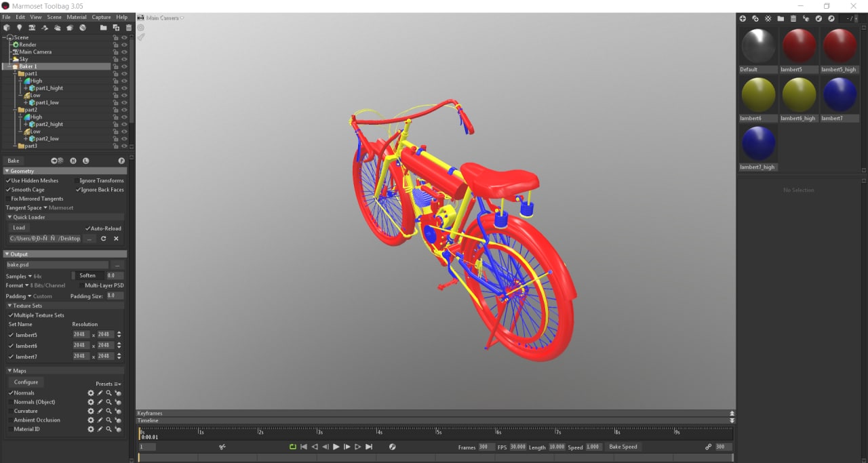The width and height of the screenshot is (868, 463).
Task: Click the duplicate object icon in scene toolbar
Action: [116, 28]
